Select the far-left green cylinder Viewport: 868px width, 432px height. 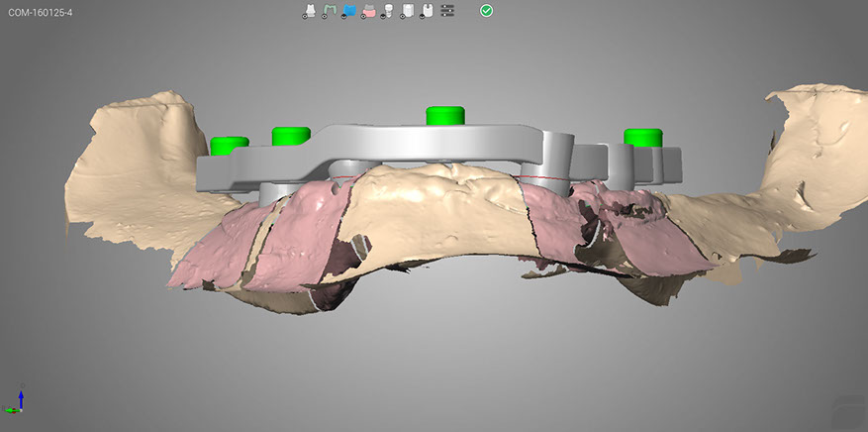click(x=229, y=146)
